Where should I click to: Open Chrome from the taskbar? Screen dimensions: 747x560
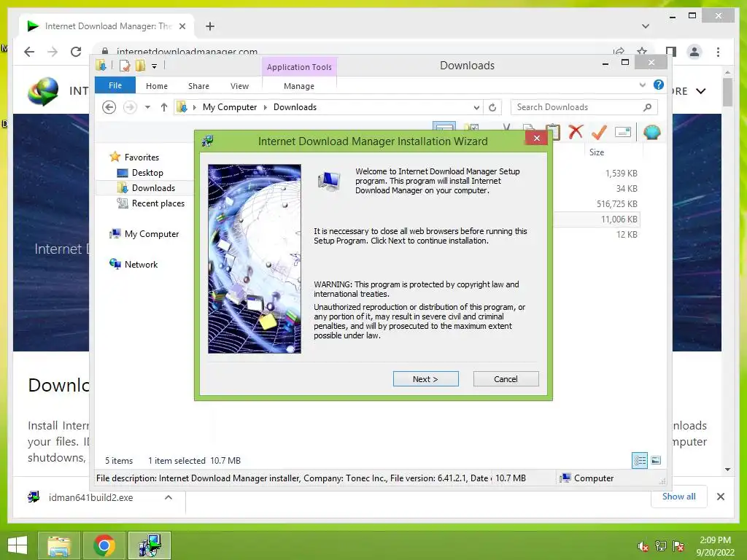[x=104, y=545]
